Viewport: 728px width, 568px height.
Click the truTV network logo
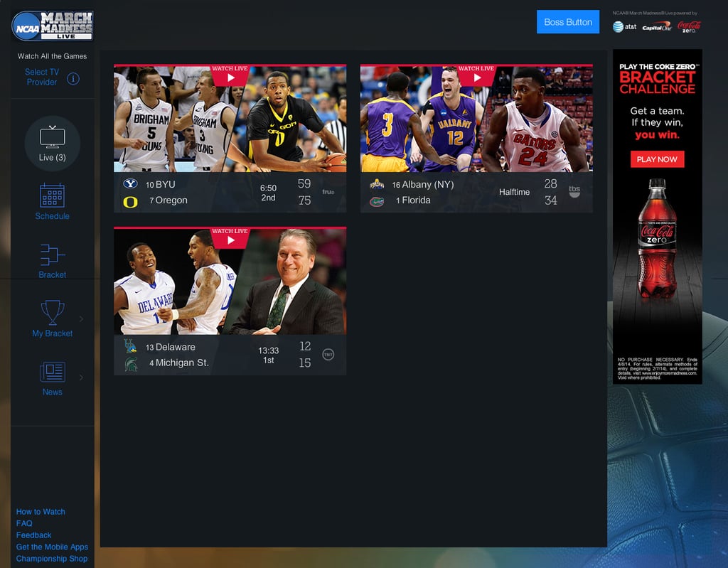tap(328, 192)
